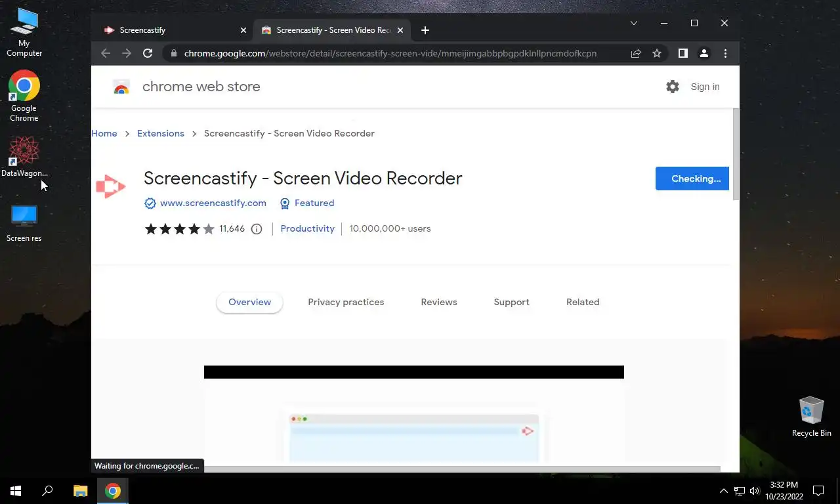Click the chrome web store logo

tap(121, 87)
